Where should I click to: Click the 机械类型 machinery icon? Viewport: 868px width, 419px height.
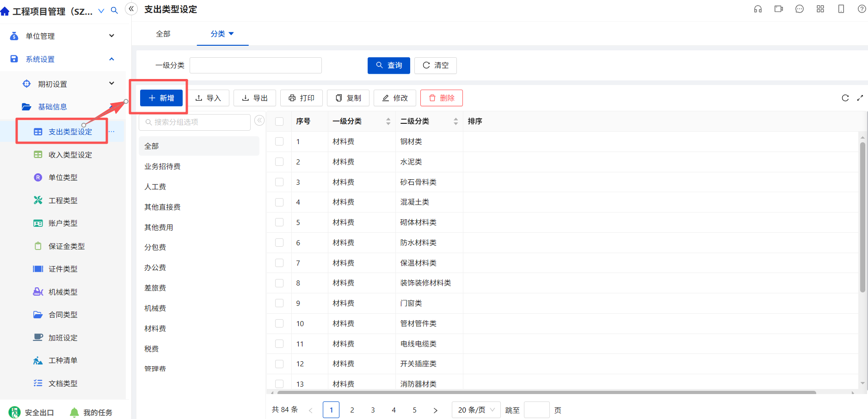(38, 291)
